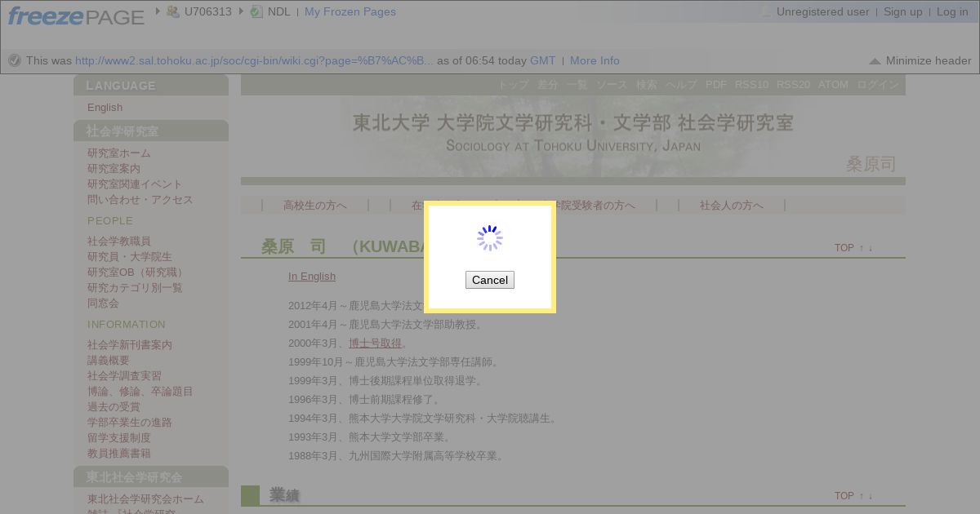Viewport: 980px width, 514px height.
Task: Click 検索 in top menu
Action: coord(647,85)
